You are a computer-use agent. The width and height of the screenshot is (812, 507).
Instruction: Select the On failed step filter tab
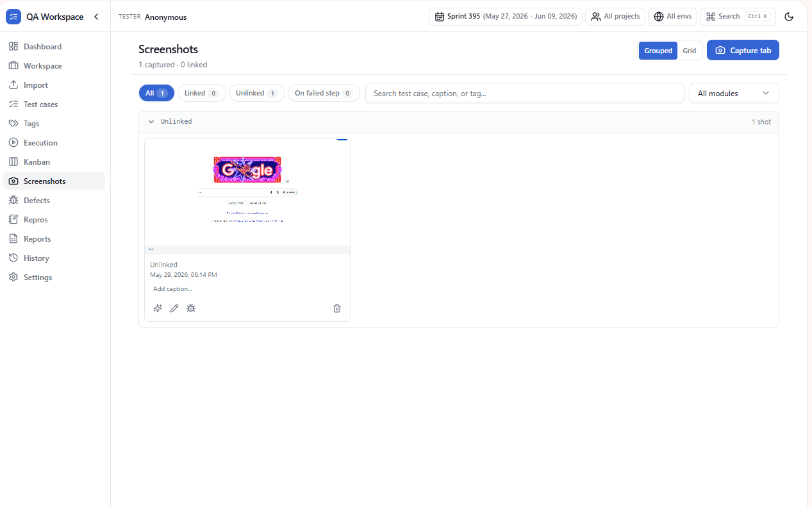(x=324, y=93)
